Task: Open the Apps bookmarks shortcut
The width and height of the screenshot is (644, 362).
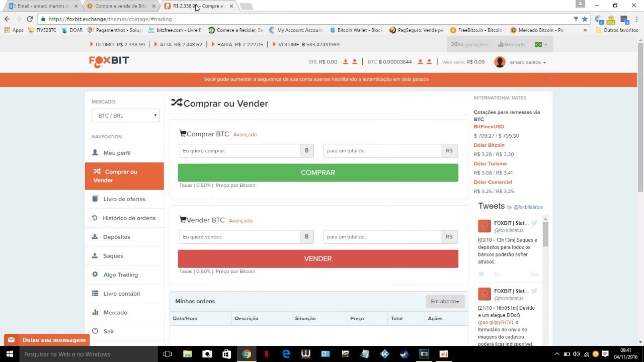Action: click(14, 30)
